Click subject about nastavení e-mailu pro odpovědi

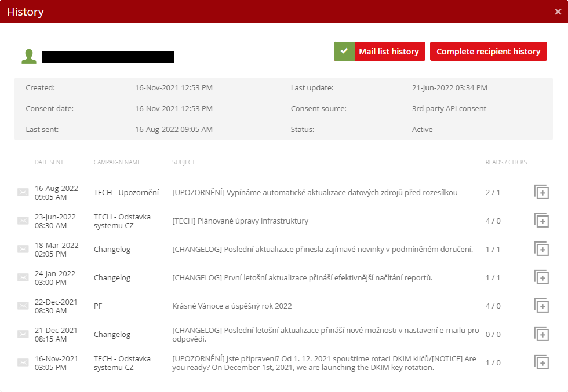[325, 335]
